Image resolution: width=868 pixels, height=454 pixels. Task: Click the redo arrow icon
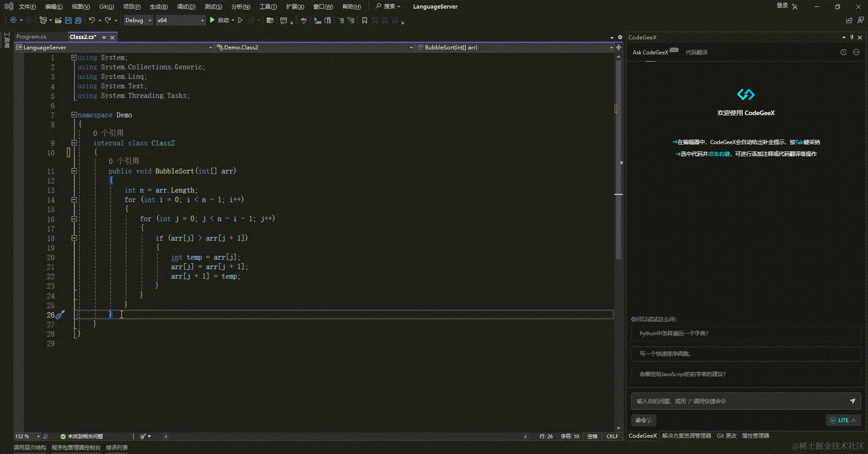108,20
